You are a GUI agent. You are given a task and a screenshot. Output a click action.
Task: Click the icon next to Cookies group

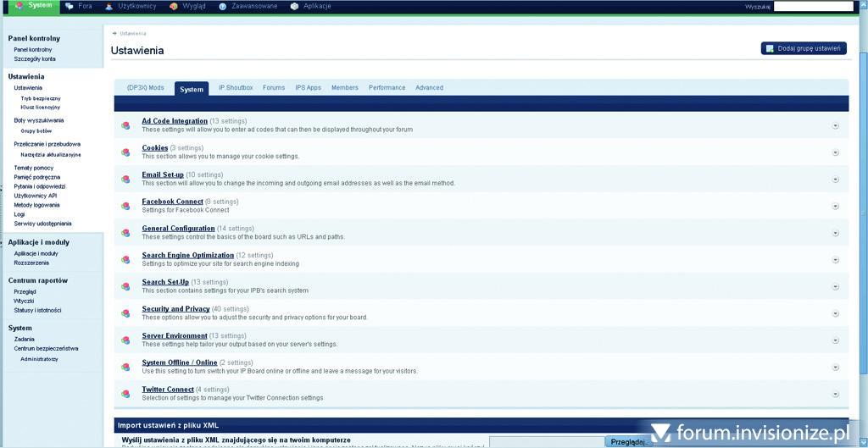pos(125,152)
